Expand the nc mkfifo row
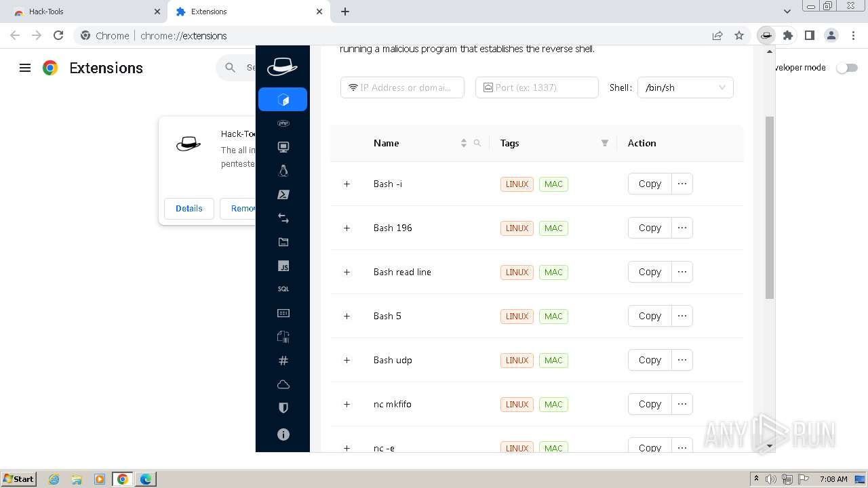 pos(347,404)
